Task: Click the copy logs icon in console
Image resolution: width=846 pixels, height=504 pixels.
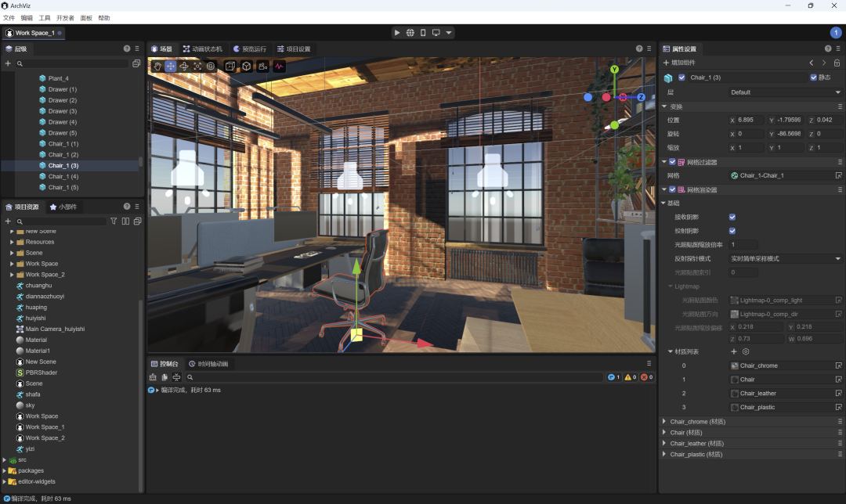Action: (x=164, y=377)
